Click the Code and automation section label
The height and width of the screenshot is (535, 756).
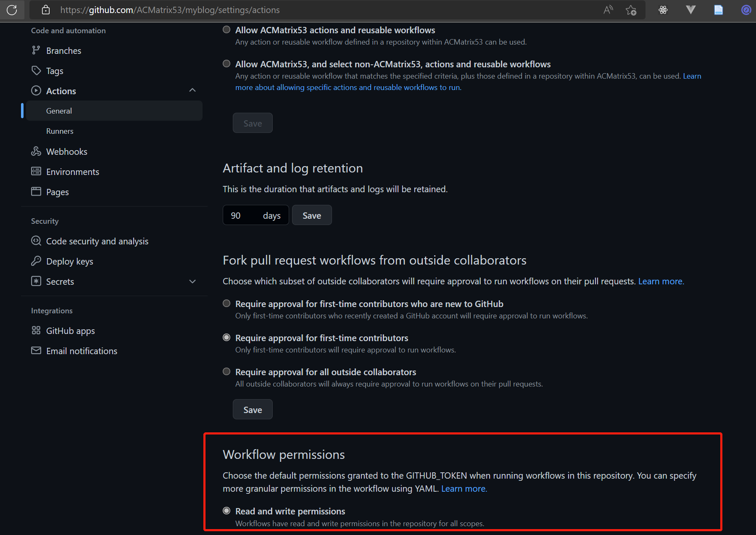68,30
